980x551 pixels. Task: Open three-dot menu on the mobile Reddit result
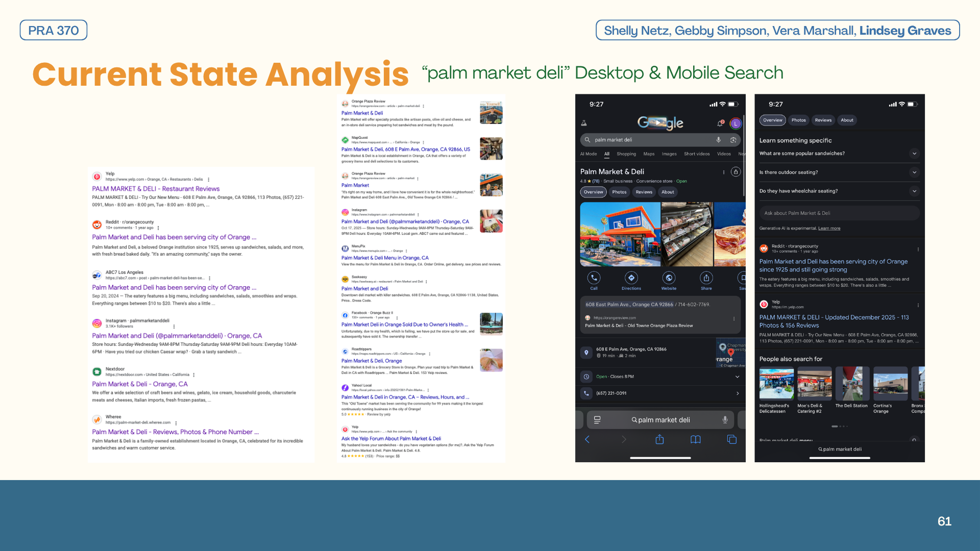(x=918, y=249)
